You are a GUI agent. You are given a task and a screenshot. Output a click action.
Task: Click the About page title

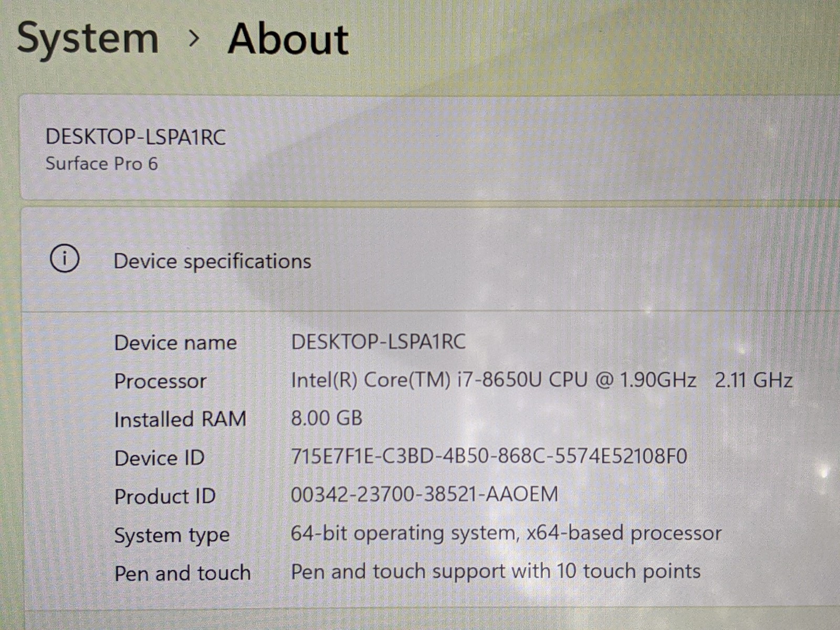click(x=288, y=39)
